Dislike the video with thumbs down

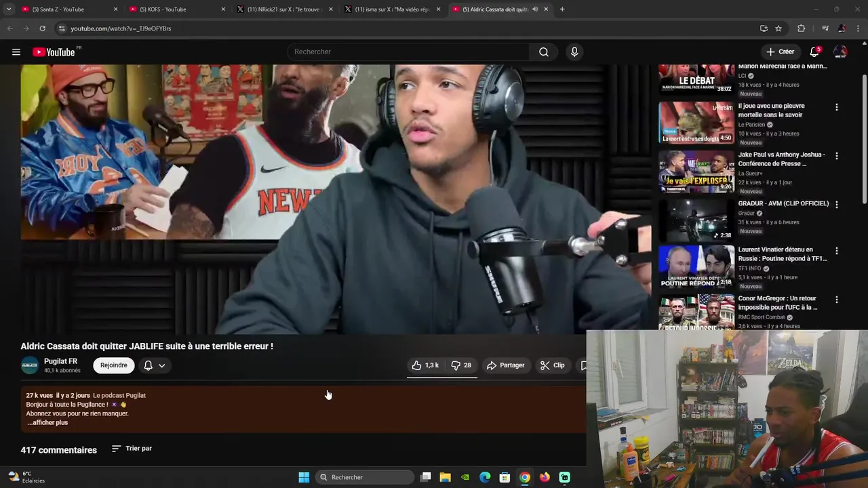(461, 365)
